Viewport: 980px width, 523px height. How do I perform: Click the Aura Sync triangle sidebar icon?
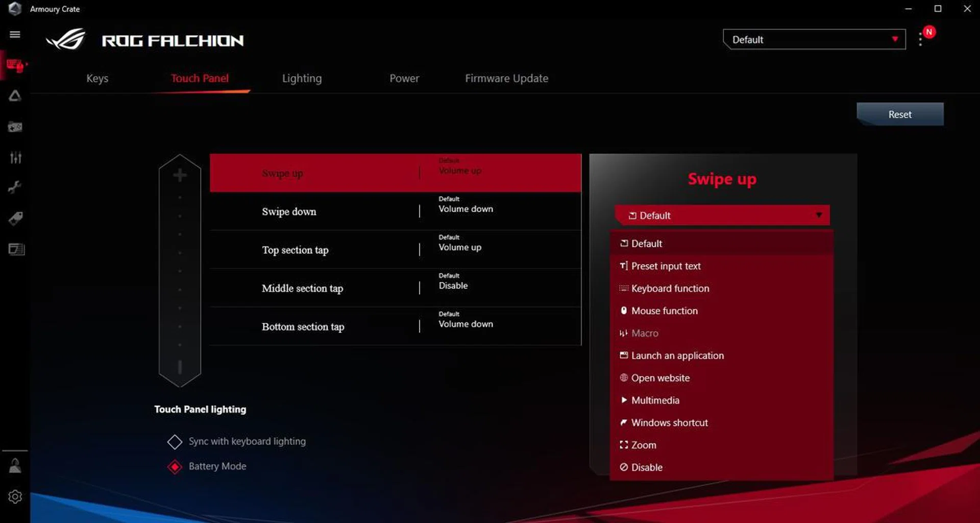[15, 96]
